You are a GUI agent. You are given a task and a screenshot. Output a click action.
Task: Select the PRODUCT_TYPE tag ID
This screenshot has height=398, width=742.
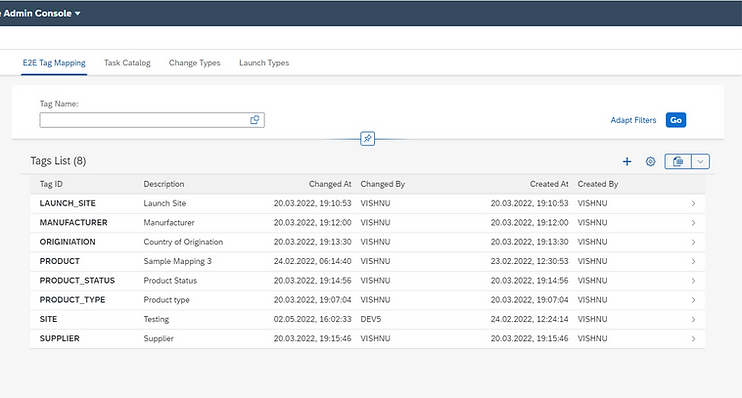(72, 300)
